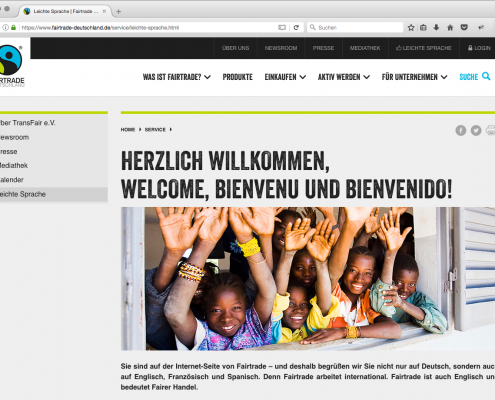Click the Service breadcrumb link

point(155,129)
